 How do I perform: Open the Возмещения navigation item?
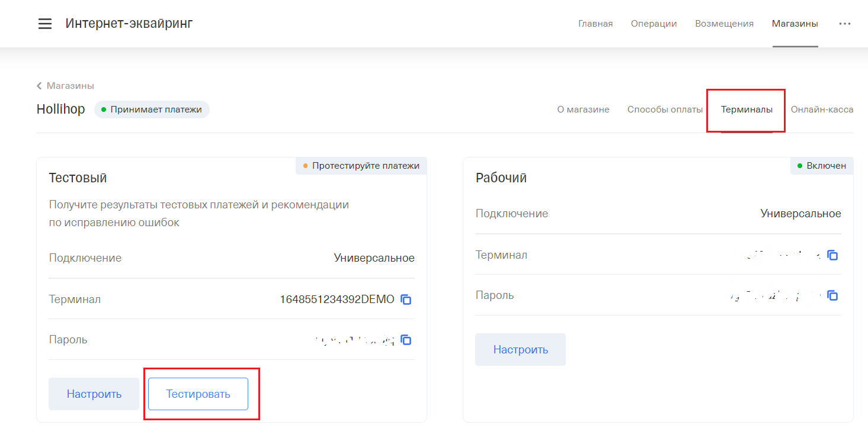point(724,24)
